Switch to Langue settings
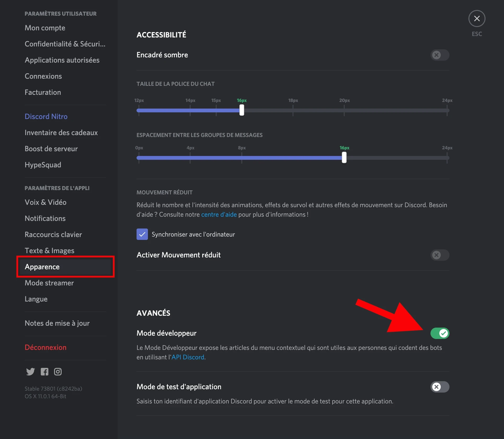504x439 pixels. [x=36, y=299]
